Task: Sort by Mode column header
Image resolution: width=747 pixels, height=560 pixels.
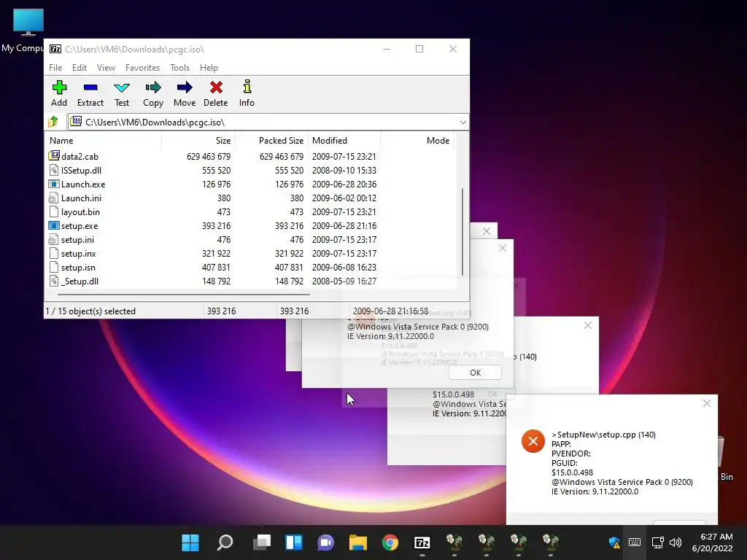Action: pos(417,141)
